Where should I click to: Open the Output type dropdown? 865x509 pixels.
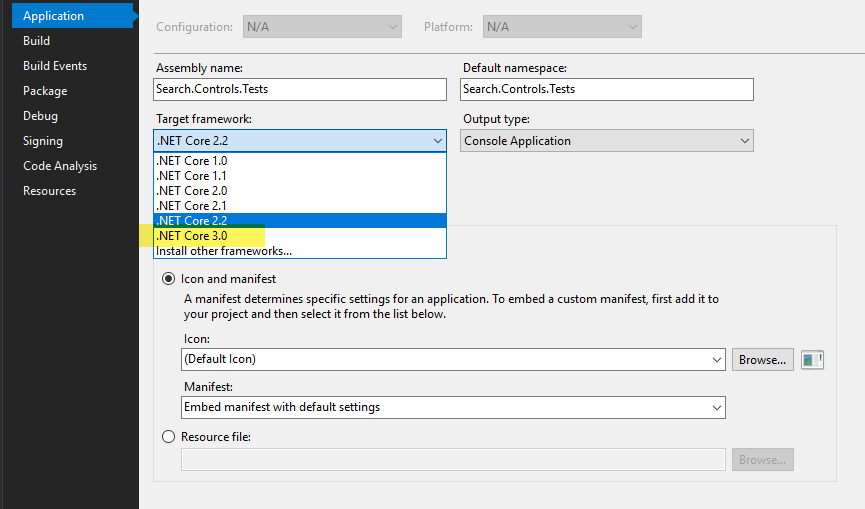pyautogui.click(x=607, y=141)
